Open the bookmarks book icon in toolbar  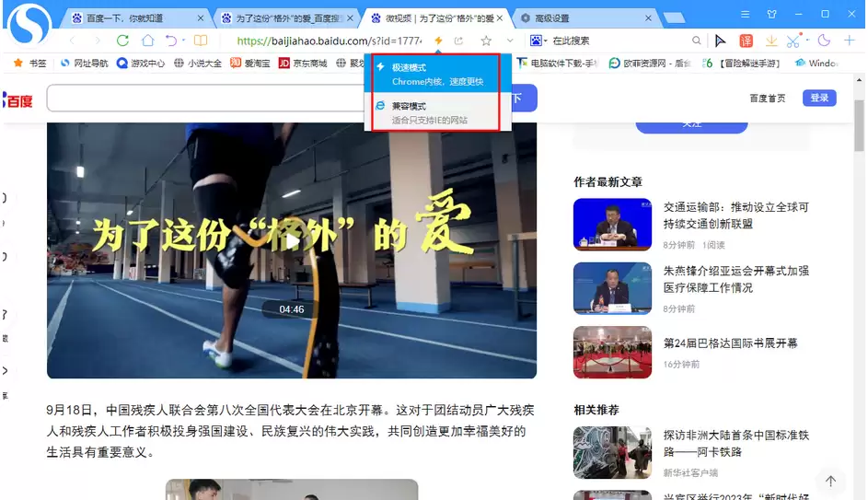click(201, 41)
